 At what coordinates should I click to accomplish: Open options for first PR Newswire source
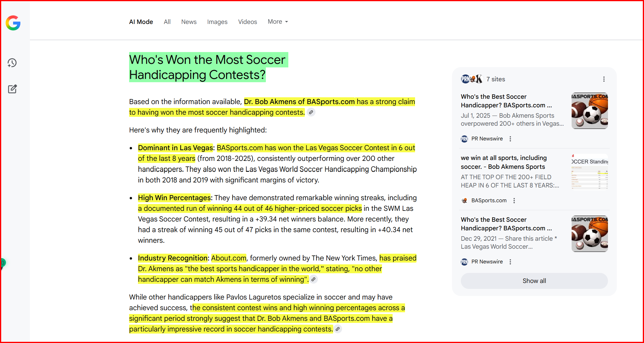[510, 139]
